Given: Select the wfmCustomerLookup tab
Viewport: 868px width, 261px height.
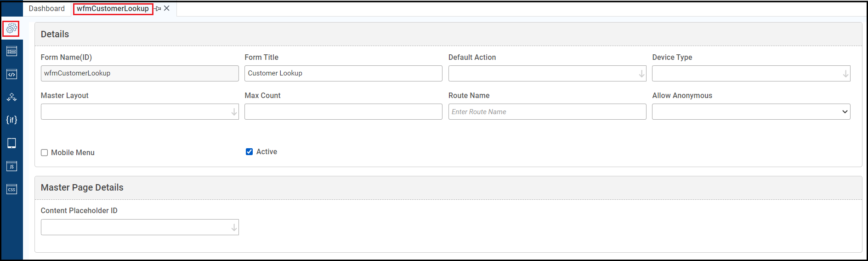Looking at the screenshot, I should [x=113, y=9].
